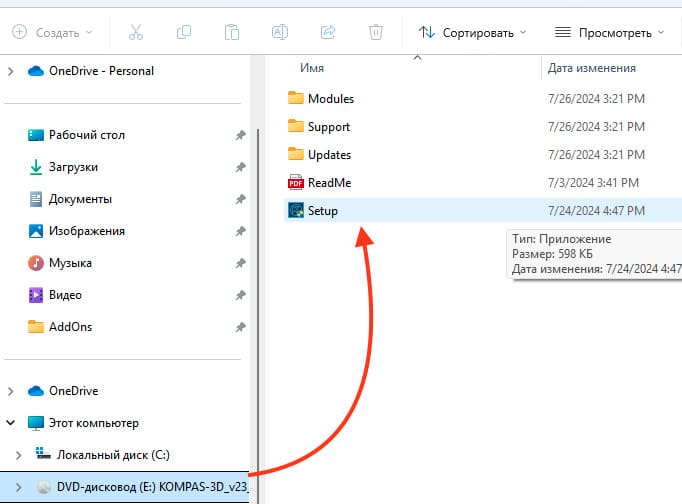
Task: Select OneDrive - Personal in sidebar
Action: pyautogui.click(x=90, y=71)
